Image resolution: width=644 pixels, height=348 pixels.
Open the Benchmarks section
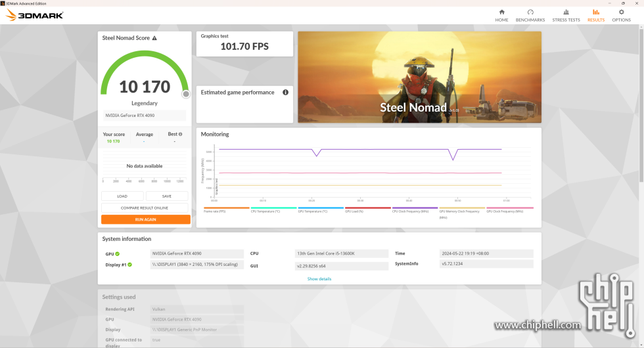pos(530,16)
